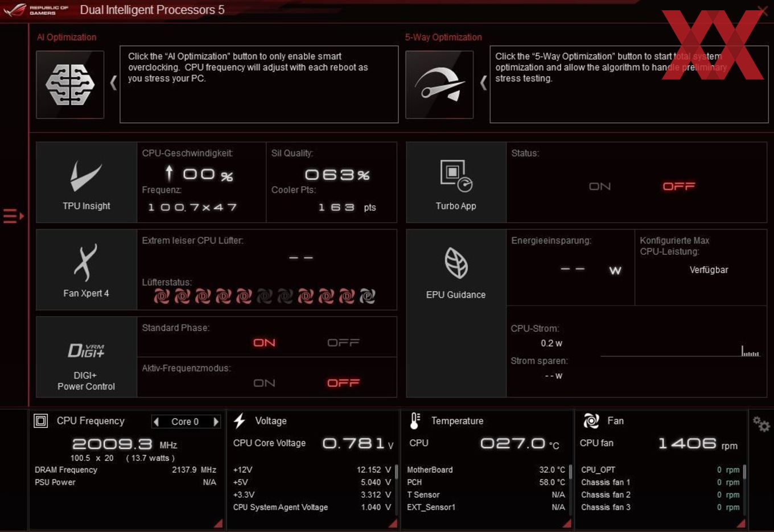
Task: Click the +12V voltage row
Action: coord(312,470)
